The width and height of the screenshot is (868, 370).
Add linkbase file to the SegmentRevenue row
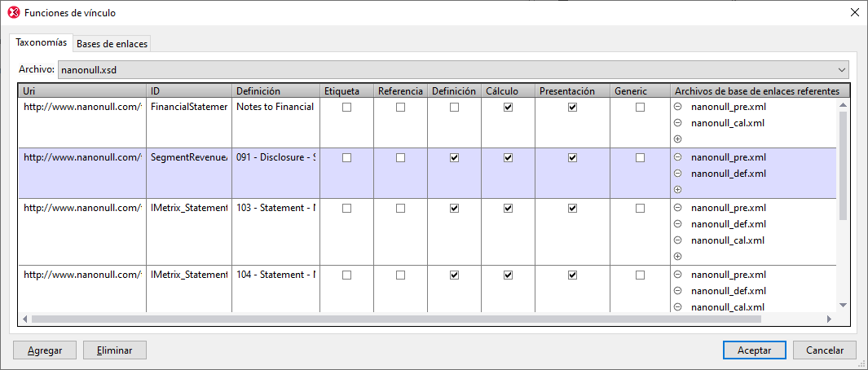click(x=678, y=190)
